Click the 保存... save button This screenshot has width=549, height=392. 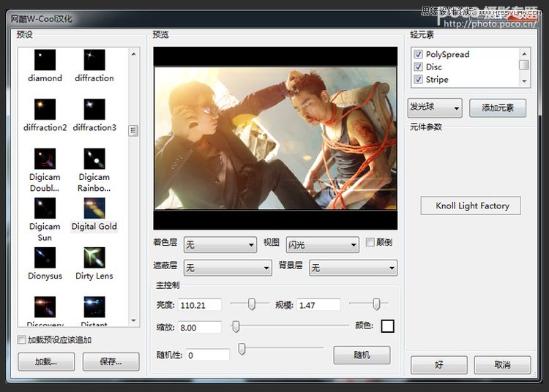pos(111,361)
